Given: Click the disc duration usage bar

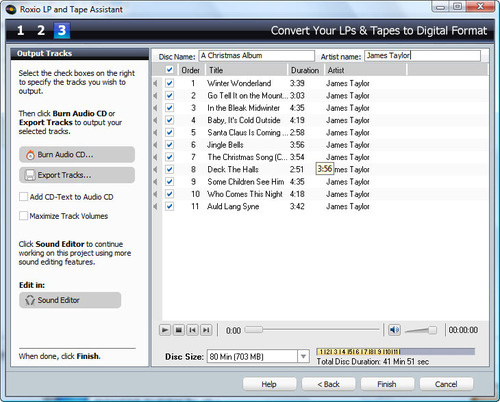Looking at the screenshot, I should [395, 351].
